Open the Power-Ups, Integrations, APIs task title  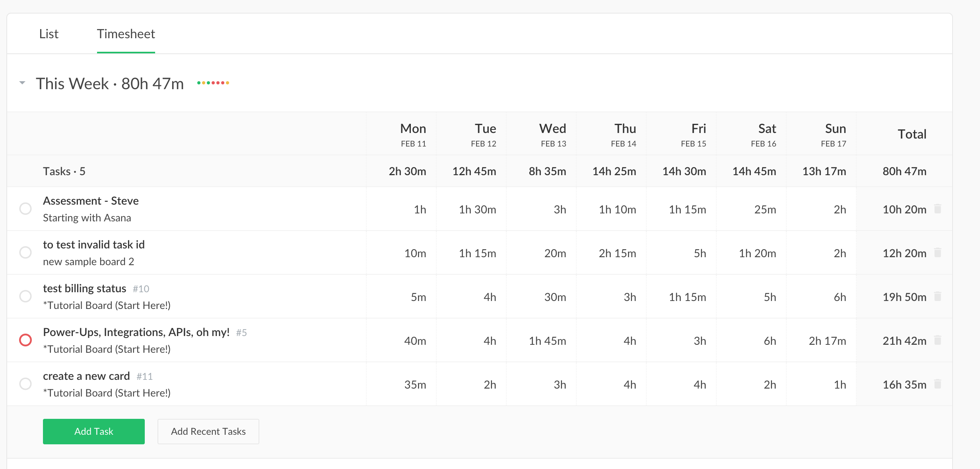pyautogui.click(x=136, y=332)
